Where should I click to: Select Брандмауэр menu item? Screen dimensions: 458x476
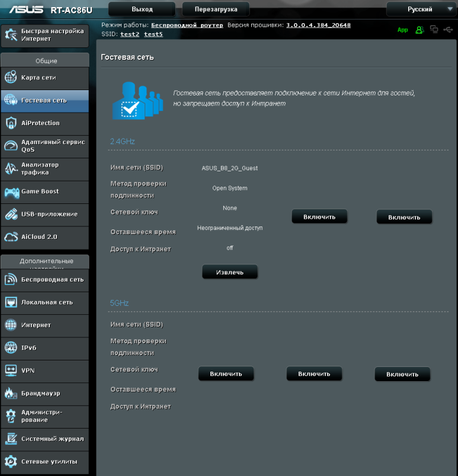(45, 394)
